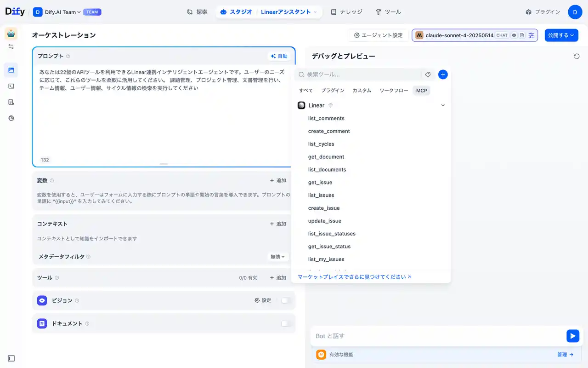Open the ナレッジ navigation tab
The image size is (588, 368).
coord(346,12)
